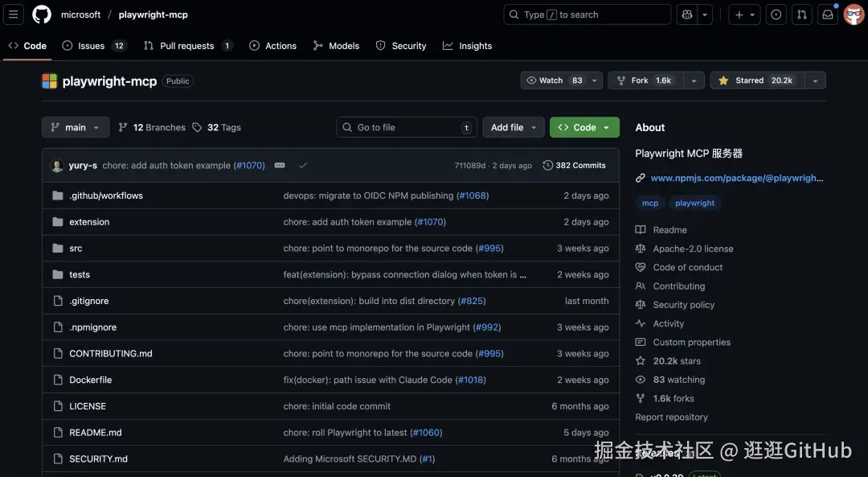The height and width of the screenshot is (477, 868).
Task: Expand the star lists dropdown arrow
Action: pyautogui.click(x=816, y=80)
